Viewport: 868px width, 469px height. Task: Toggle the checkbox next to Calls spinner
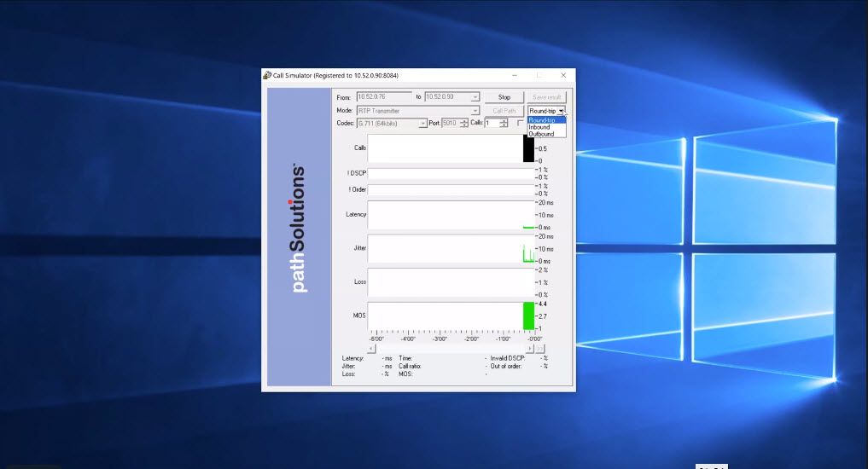(x=521, y=124)
